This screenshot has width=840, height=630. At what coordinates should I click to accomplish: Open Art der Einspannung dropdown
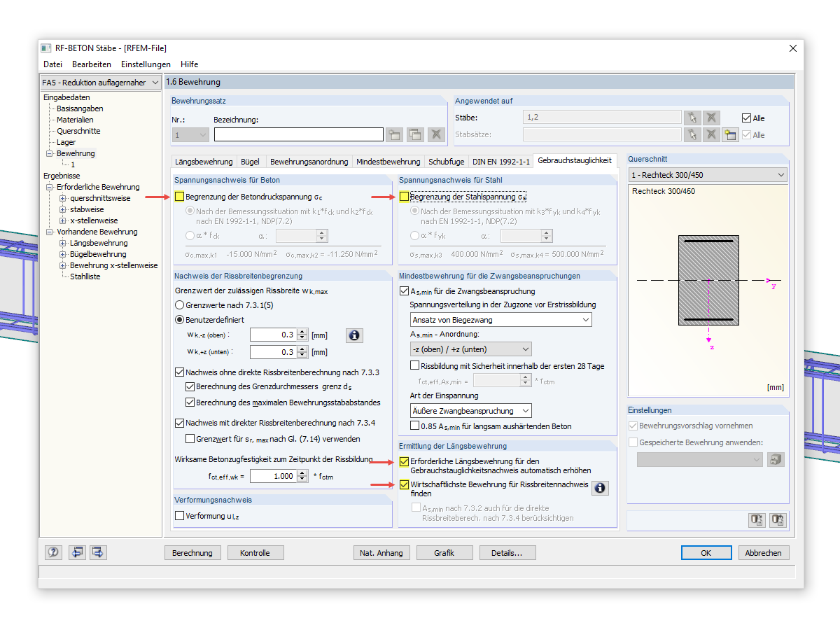coord(470,411)
